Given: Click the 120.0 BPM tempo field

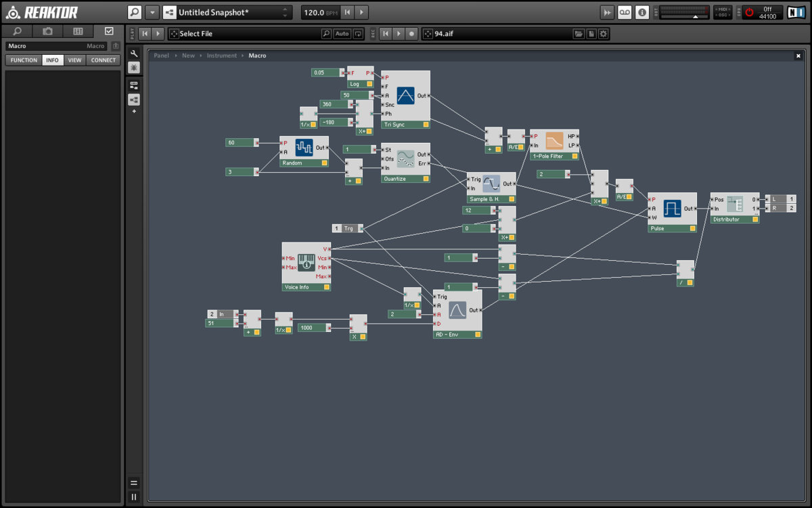Looking at the screenshot, I should click(319, 12).
